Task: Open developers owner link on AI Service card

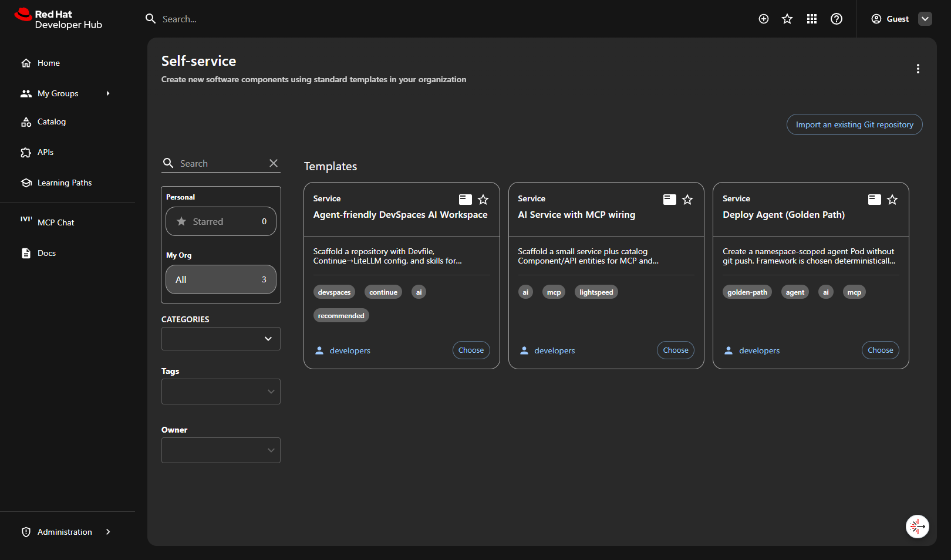Action: [555, 350]
